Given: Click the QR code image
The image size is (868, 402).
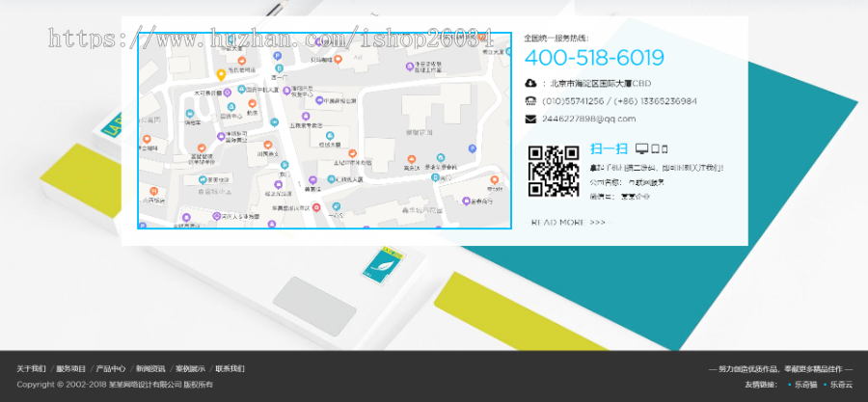Looking at the screenshot, I should (x=554, y=171).
